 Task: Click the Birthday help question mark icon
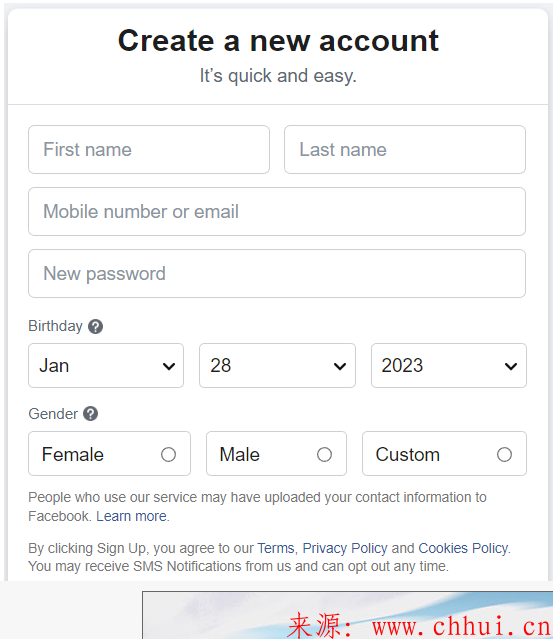tap(96, 326)
